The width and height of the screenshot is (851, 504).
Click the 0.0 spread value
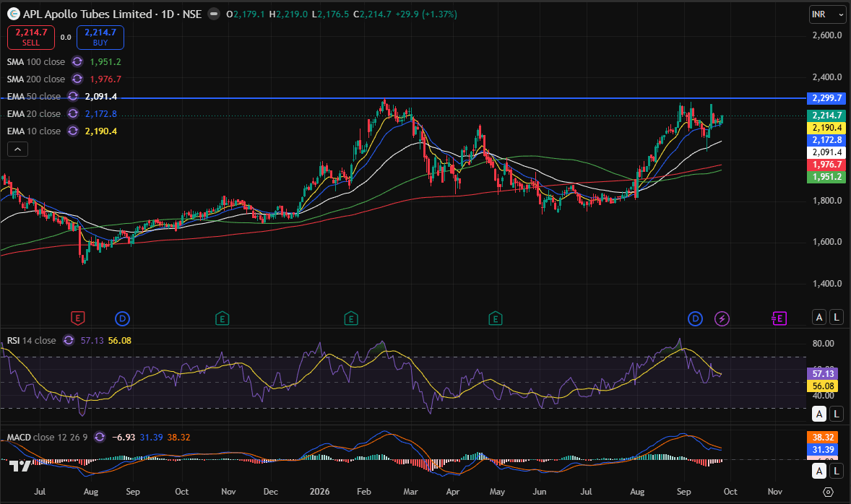[x=66, y=38]
